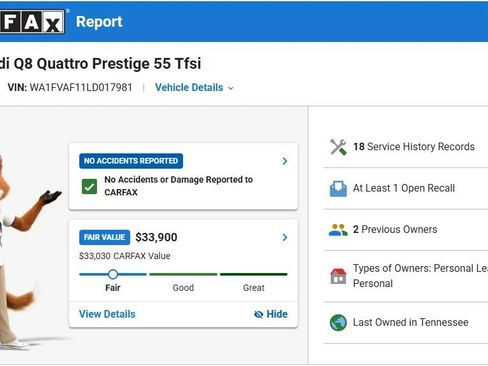The height and width of the screenshot is (366, 488).
Task: Click the wrench and screwdriver service history icon
Action: pos(338,147)
